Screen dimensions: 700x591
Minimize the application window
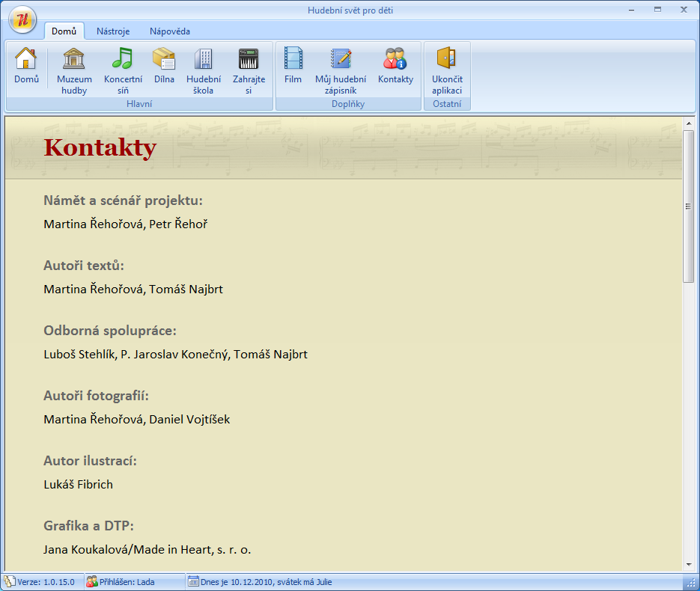pyautogui.click(x=631, y=10)
